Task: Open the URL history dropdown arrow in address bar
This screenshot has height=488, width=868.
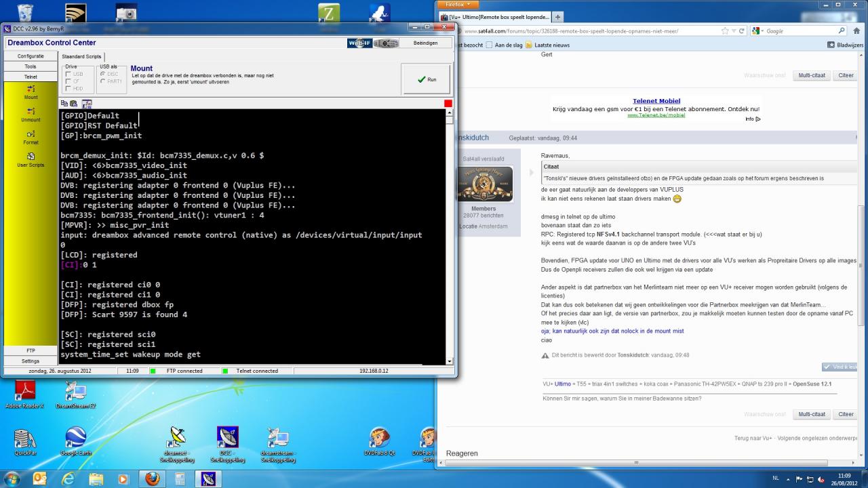Action: pos(734,30)
